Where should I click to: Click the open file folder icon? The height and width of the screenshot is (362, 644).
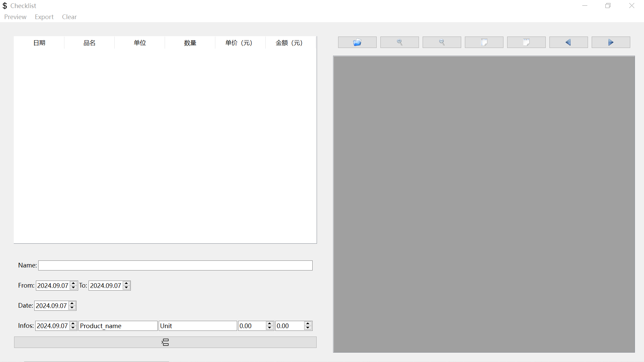point(357,42)
